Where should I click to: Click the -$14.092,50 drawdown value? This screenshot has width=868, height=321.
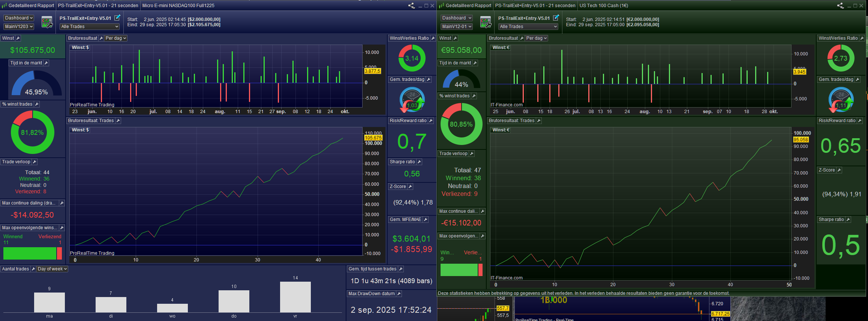[x=32, y=215]
